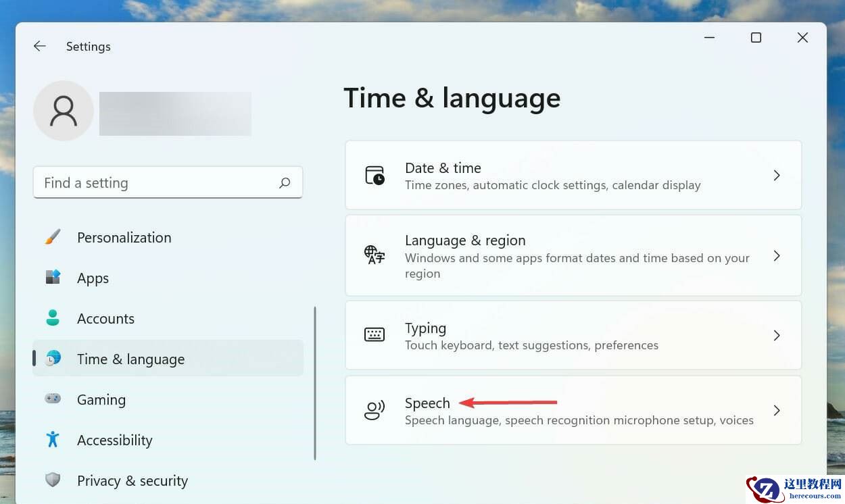Click the Date & time clock icon
Viewport: 845px width, 504px height.
coord(375,175)
